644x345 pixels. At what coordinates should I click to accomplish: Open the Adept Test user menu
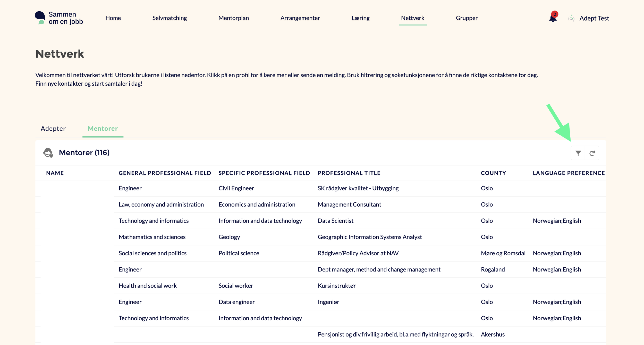click(x=594, y=18)
